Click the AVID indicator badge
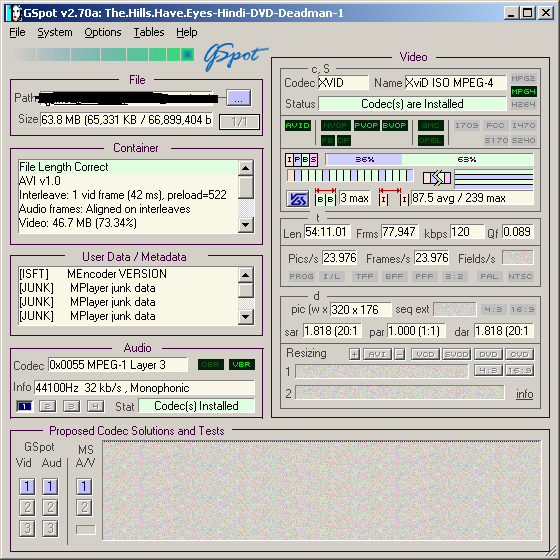This screenshot has width=560, height=560. [298, 125]
